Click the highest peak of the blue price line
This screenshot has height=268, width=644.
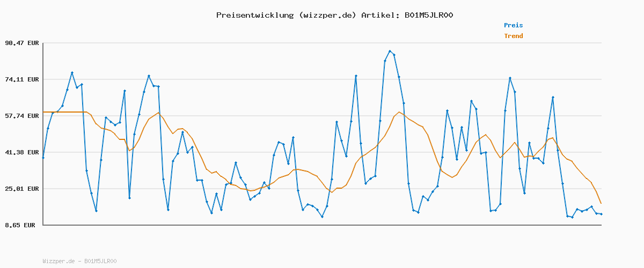click(390, 51)
